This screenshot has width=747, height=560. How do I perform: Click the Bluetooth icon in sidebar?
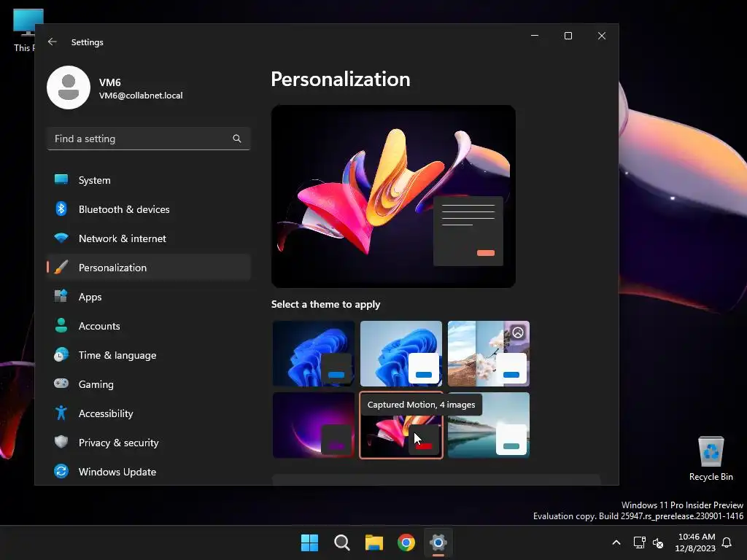pos(61,209)
